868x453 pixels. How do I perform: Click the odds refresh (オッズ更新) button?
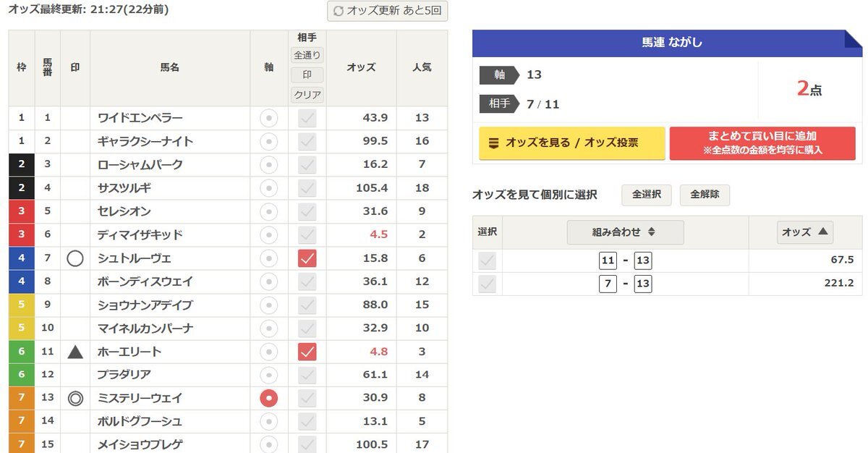coord(388,11)
